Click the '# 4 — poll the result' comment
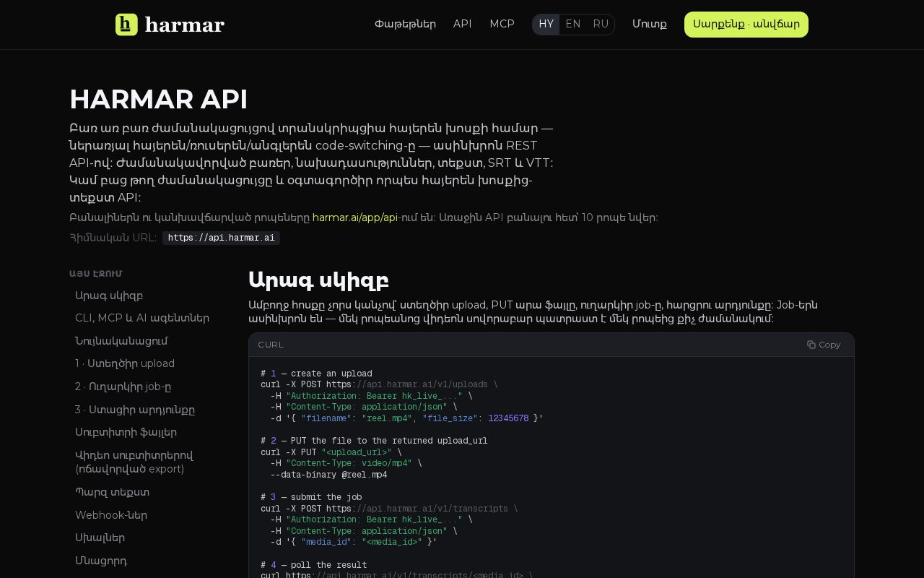This screenshot has height=578, width=924. click(x=314, y=565)
